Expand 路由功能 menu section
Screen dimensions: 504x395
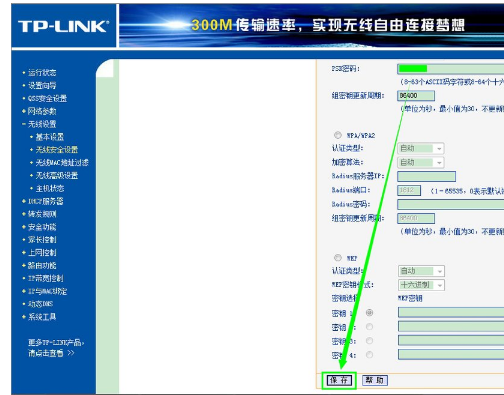click(x=42, y=266)
